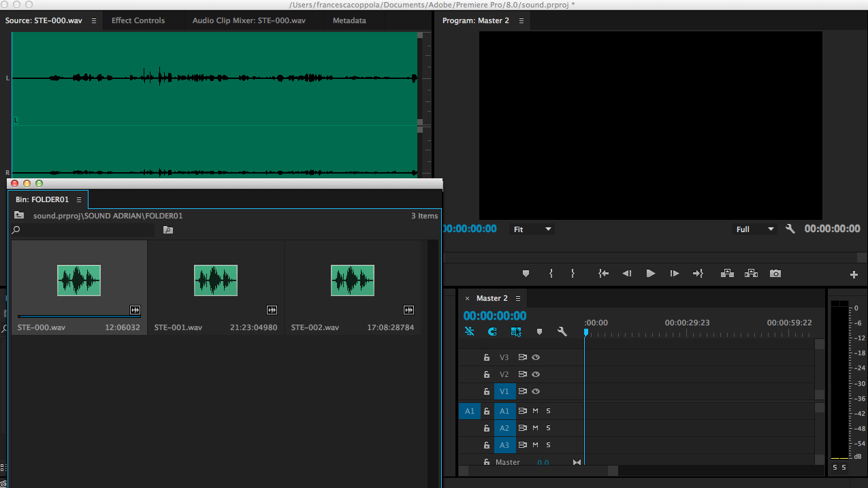The width and height of the screenshot is (868, 488).
Task: Select V1 track target button
Action: point(504,391)
